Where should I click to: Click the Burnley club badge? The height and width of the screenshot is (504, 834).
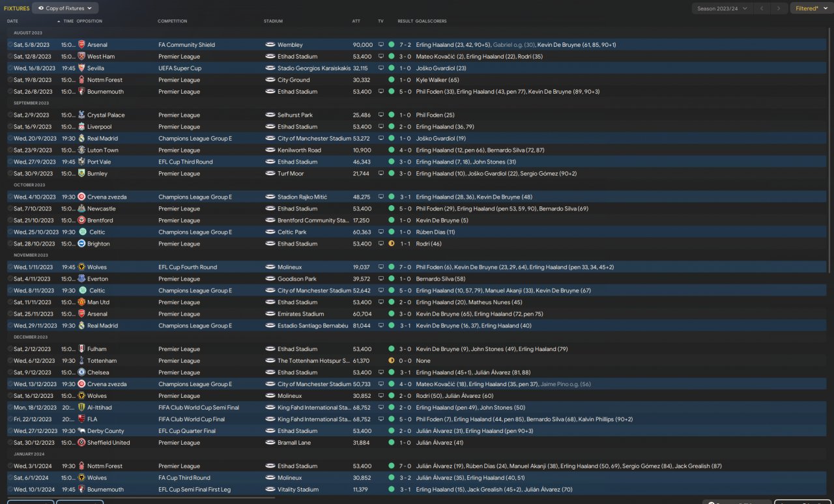(x=81, y=174)
